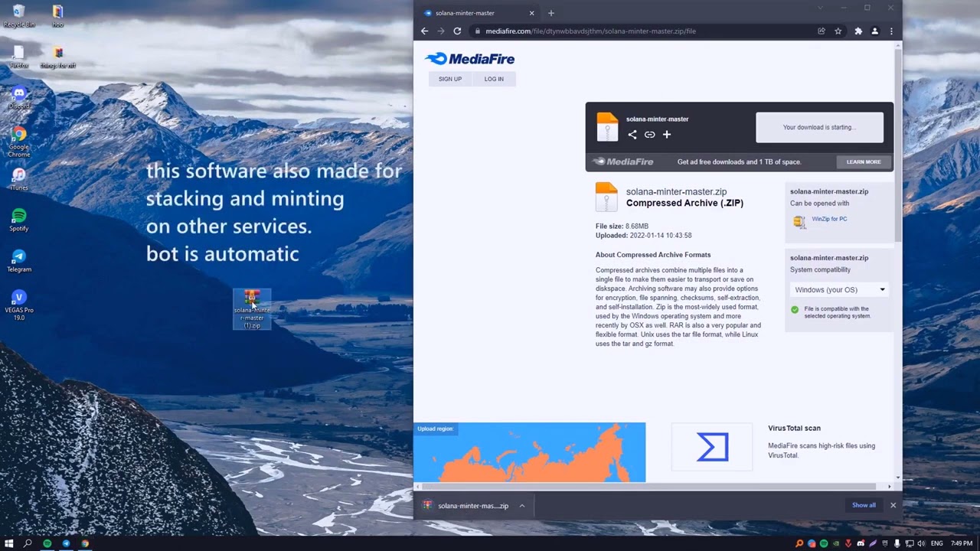Open the Telegram desktop shortcut

coord(19,260)
